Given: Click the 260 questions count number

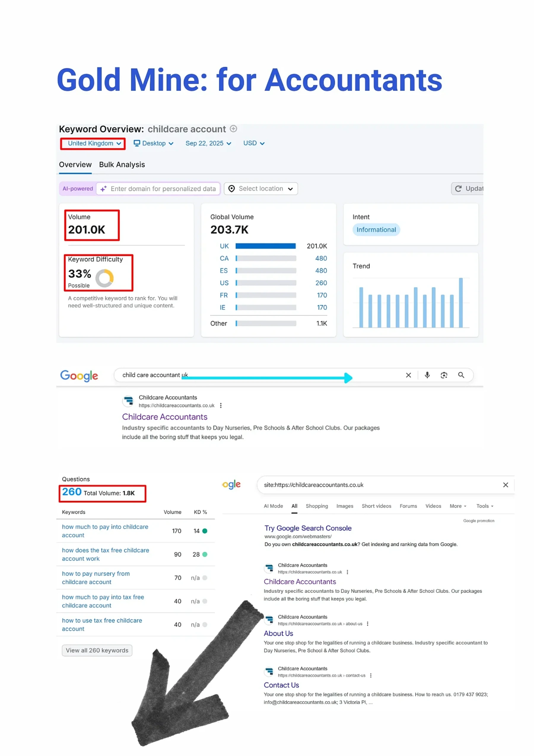Looking at the screenshot, I should [72, 492].
